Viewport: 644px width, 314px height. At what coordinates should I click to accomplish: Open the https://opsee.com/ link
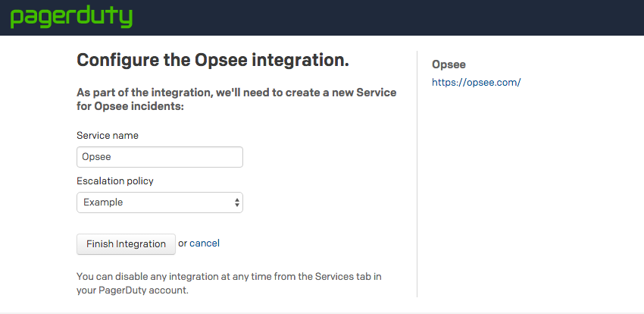tap(477, 83)
